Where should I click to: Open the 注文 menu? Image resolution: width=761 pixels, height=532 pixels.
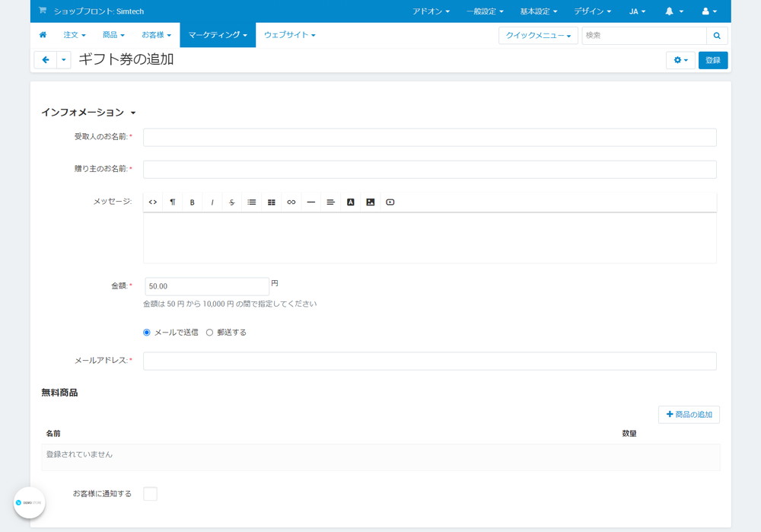75,35
